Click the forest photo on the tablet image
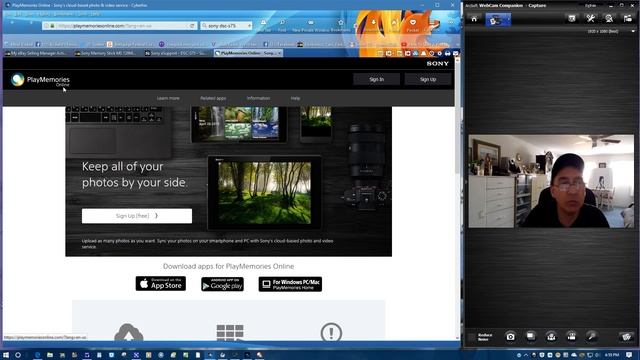Screen dimensions: 640x360 tap(264, 193)
